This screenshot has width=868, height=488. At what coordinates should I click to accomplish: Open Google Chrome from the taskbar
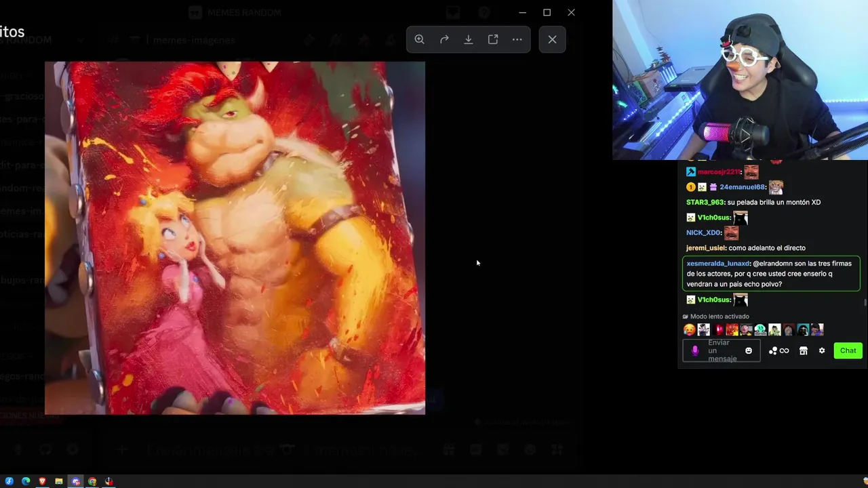click(x=92, y=481)
